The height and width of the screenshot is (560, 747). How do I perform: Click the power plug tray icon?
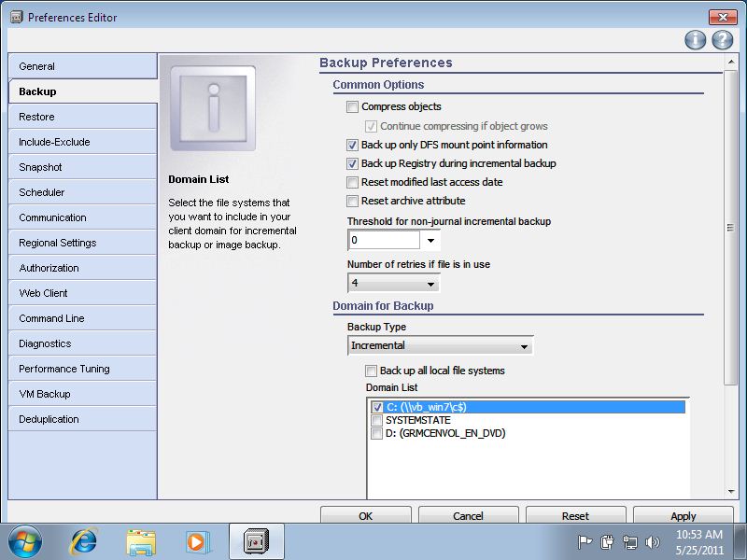pos(608,542)
